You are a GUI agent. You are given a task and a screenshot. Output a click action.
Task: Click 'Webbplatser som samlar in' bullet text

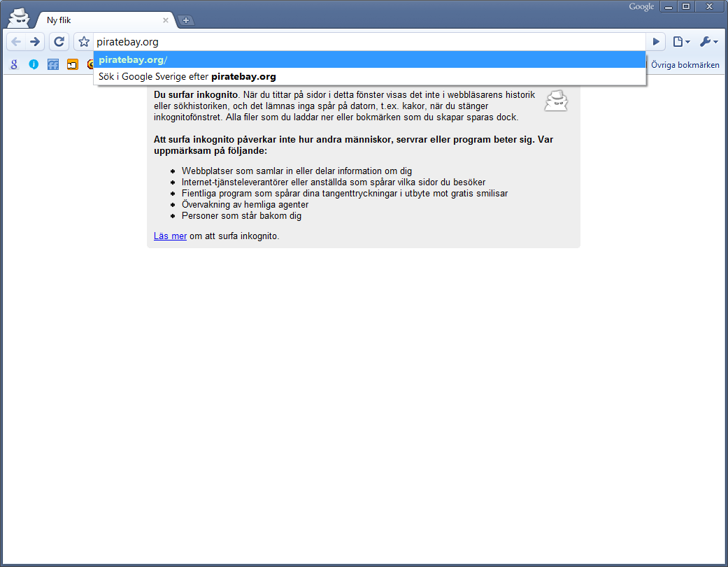pyautogui.click(x=297, y=171)
